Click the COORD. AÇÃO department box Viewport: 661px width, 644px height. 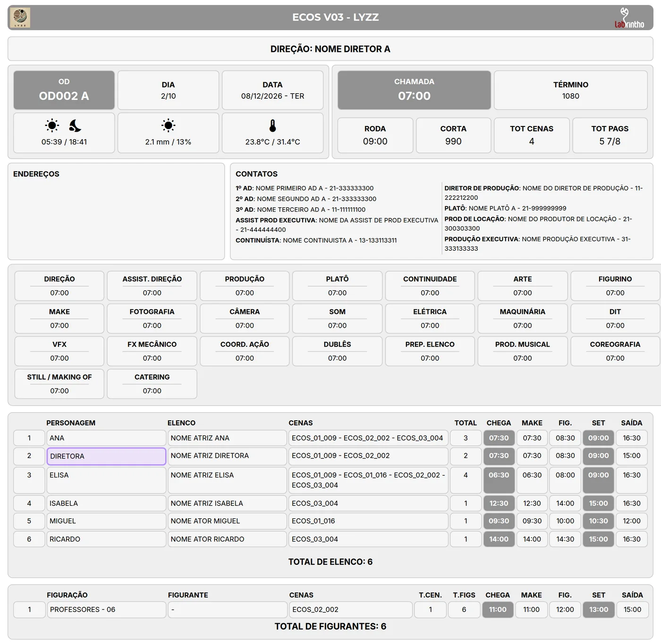pyautogui.click(x=245, y=351)
